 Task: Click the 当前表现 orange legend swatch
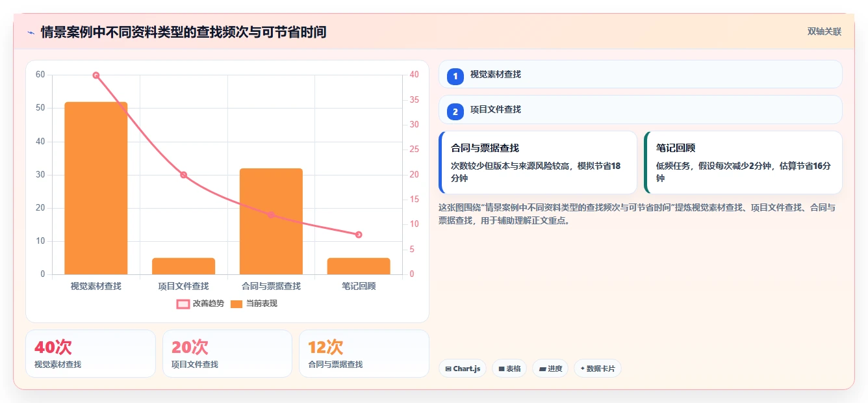237,304
